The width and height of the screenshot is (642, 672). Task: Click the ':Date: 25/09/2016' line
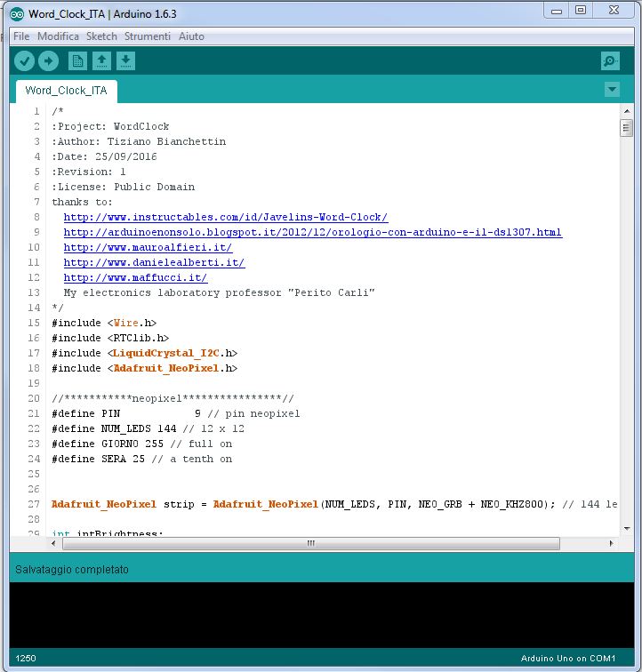(x=104, y=156)
